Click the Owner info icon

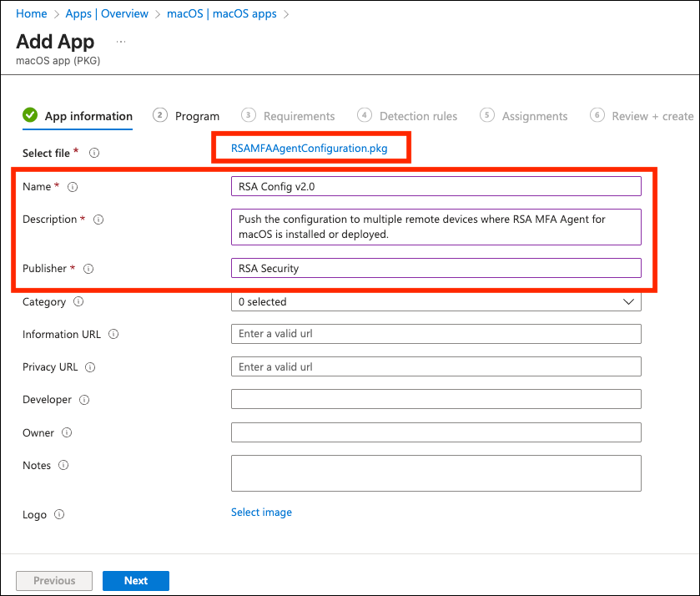pos(67,433)
